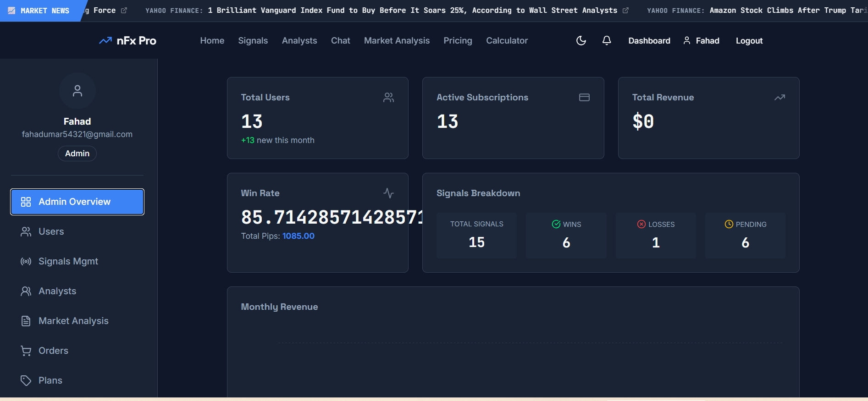
Task: Click the Wins green checkmark icon
Action: point(556,224)
